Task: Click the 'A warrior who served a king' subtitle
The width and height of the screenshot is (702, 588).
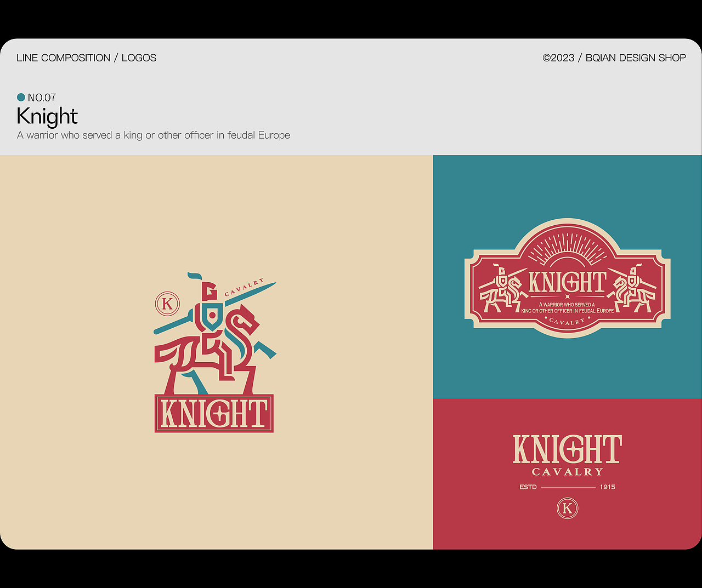Action: click(x=154, y=135)
